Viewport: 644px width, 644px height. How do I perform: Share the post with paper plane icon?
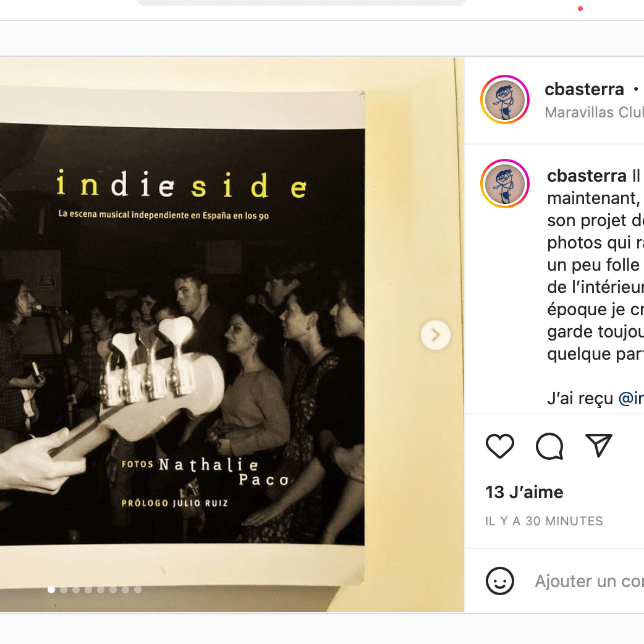(x=599, y=445)
